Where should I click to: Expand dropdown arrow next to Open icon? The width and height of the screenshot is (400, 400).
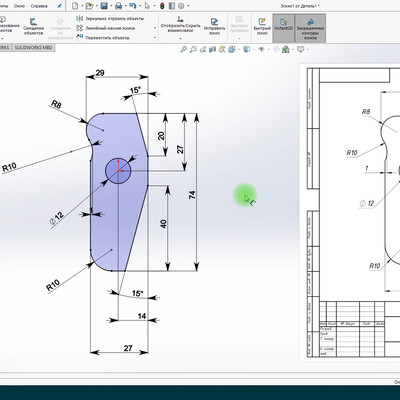point(96,6)
